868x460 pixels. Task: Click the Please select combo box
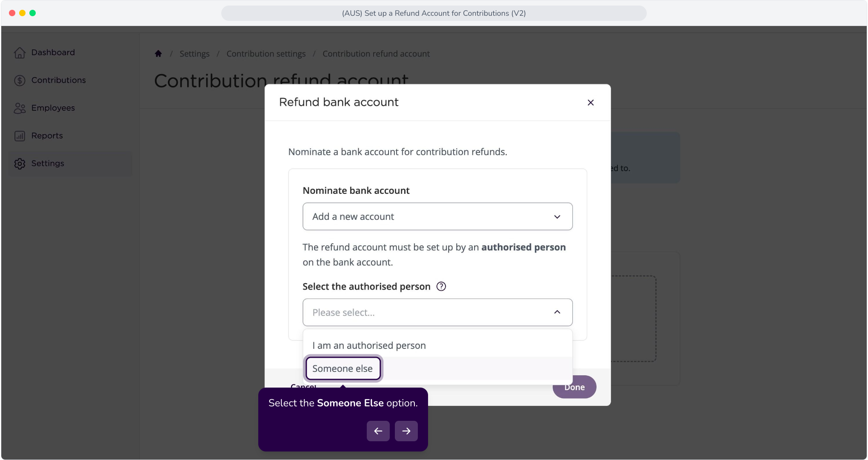tap(437, 312)
